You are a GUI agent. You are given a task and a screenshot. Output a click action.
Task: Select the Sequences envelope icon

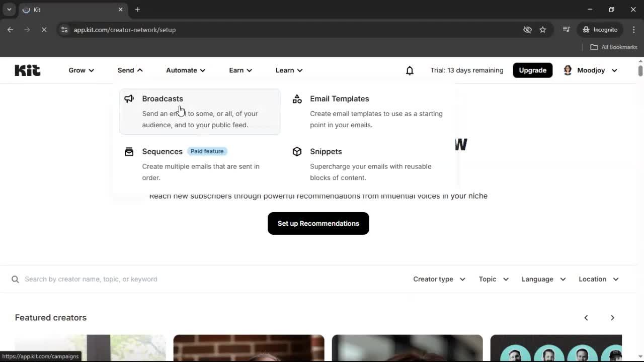coord(129,151)
